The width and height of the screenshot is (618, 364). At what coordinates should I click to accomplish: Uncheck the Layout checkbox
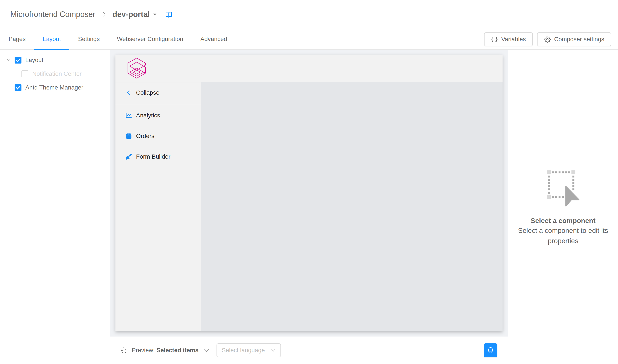click(18, 60)
